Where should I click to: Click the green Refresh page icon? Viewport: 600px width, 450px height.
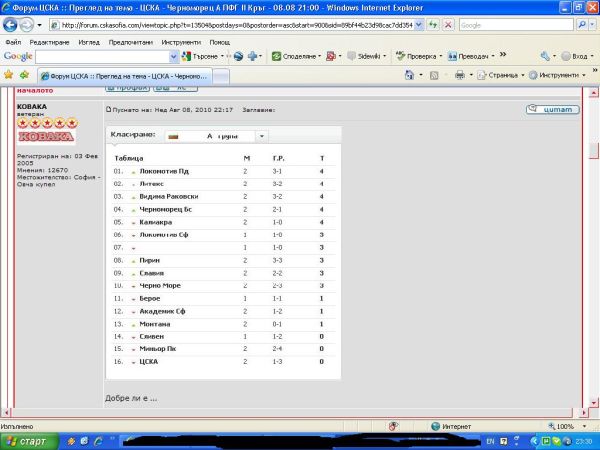[x=433, y=25]
